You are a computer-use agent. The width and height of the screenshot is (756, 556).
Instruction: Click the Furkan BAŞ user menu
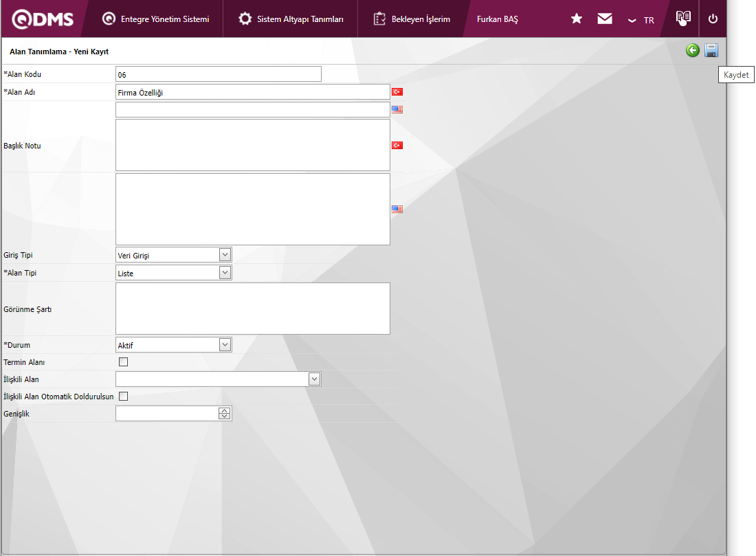tap(498, 19)
